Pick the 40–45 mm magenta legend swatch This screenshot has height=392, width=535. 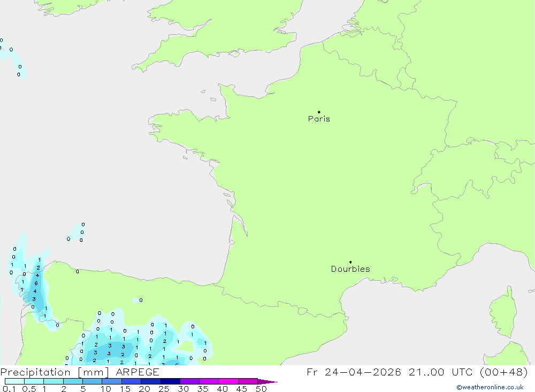[x=228, y=381]
